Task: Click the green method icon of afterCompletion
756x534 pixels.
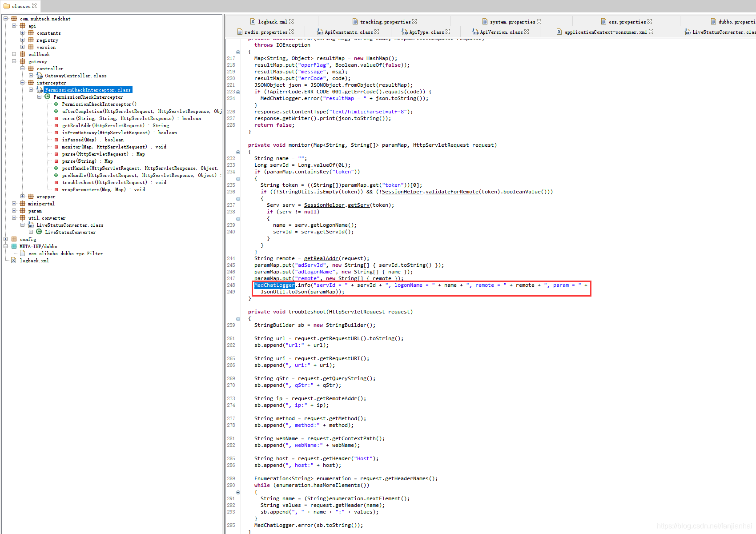Action: tap(56, 111)
